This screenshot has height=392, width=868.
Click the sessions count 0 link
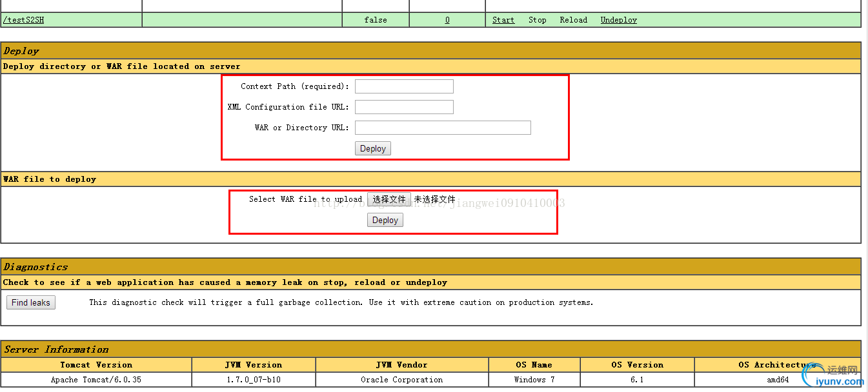[447, 20]
